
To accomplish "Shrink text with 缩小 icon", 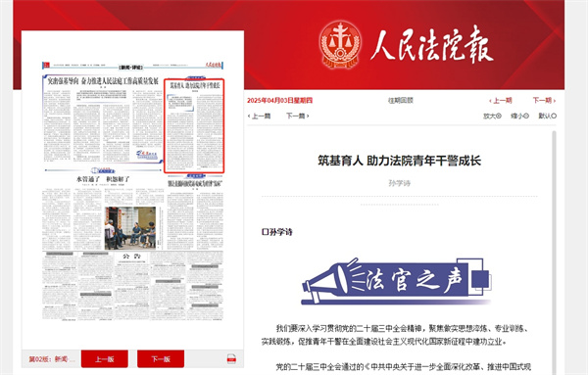I will tap(519, 117).
